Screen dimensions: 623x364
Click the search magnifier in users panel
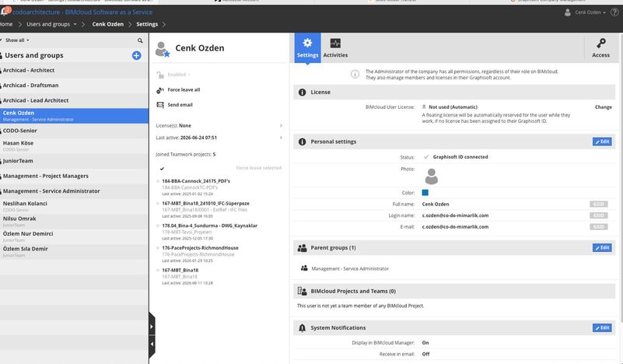[140, 40]
